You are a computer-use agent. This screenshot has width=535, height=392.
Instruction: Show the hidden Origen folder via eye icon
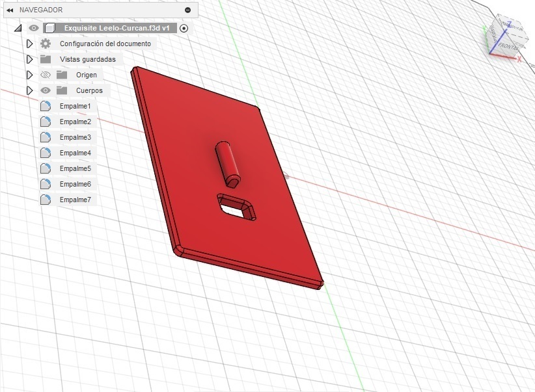point(46,75)
